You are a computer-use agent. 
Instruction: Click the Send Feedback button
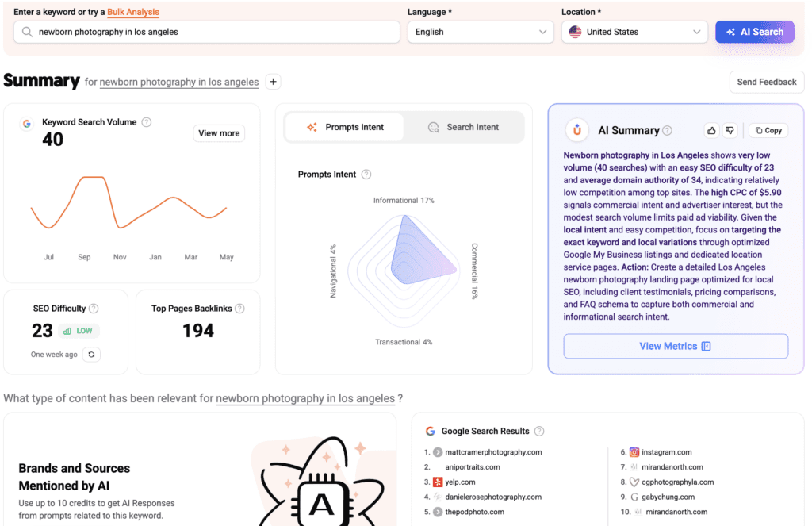coord(767,82)
